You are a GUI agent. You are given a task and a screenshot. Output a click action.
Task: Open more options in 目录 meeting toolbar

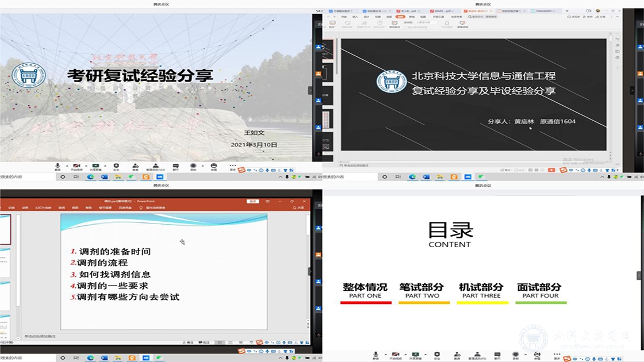pos(557,355)
